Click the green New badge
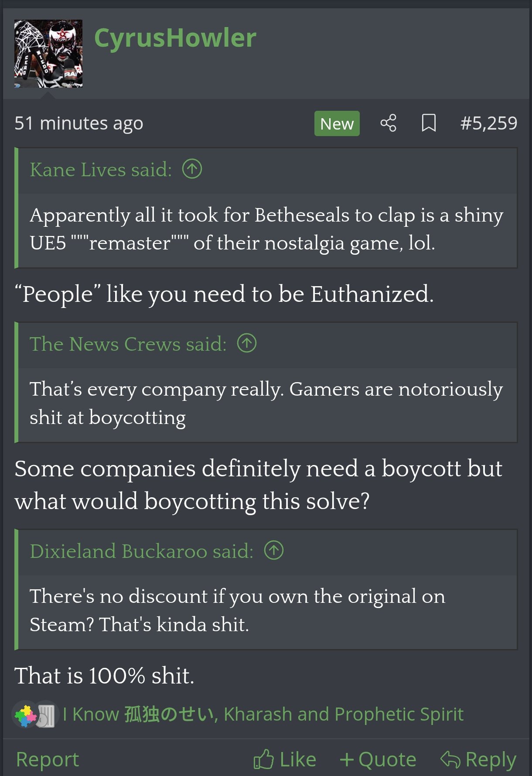The height and width of the screenshot is (776, 532). point(337,124)
